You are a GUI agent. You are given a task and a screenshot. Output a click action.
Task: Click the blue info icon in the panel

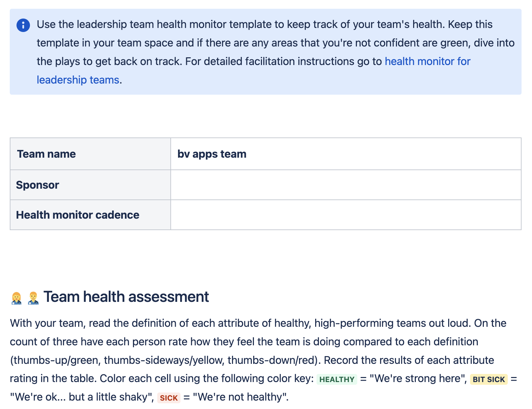[x=23, y=25]
